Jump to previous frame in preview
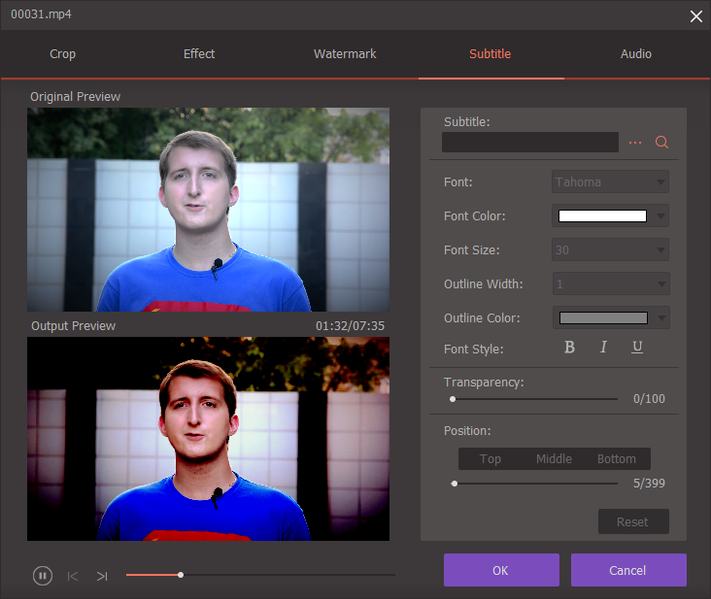Screen dimensions: 711x599 point(73,576)
